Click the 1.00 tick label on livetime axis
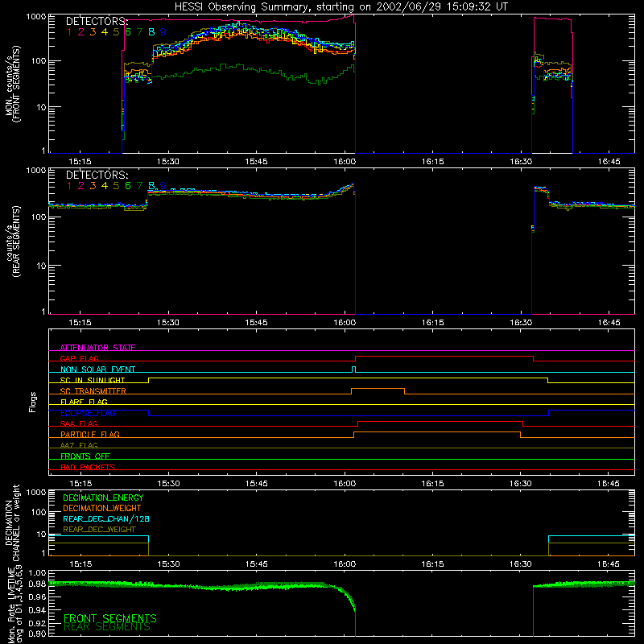 (37, 572)
